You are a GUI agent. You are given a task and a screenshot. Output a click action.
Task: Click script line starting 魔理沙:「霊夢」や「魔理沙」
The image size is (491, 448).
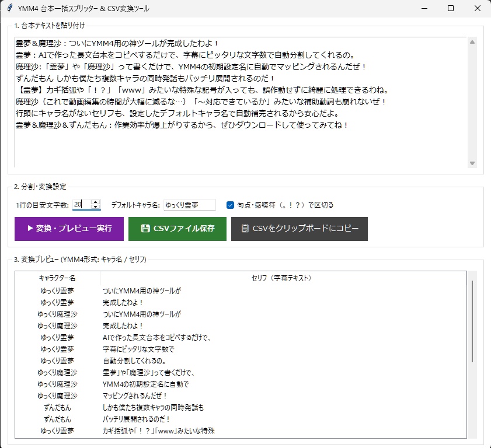click(x=191, y=66)
